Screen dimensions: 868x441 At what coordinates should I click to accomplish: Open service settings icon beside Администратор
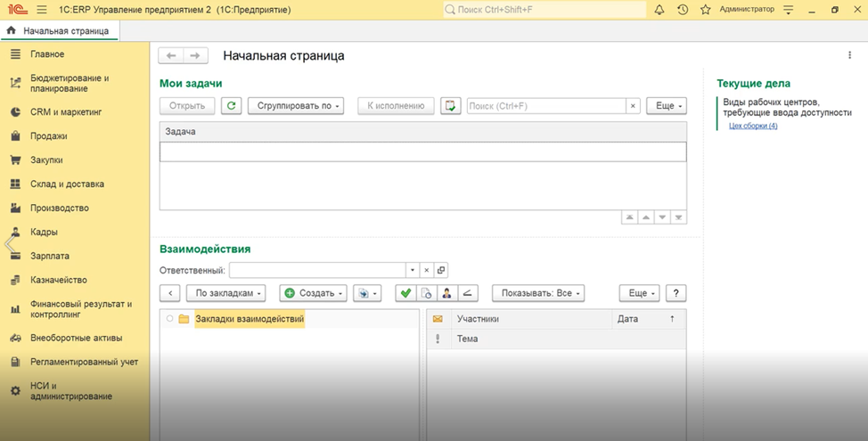pyautogui.click(x=789, y=10)
